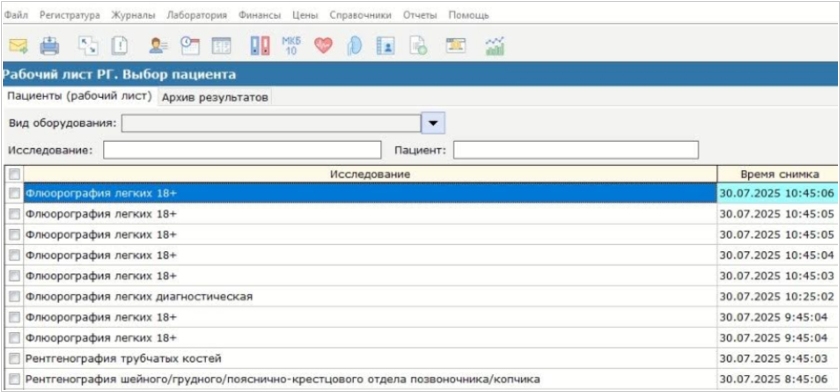Click the printer icon in the toolbar
The height and width of the screenshot is (392, 840).
click(x=50, y=46)
